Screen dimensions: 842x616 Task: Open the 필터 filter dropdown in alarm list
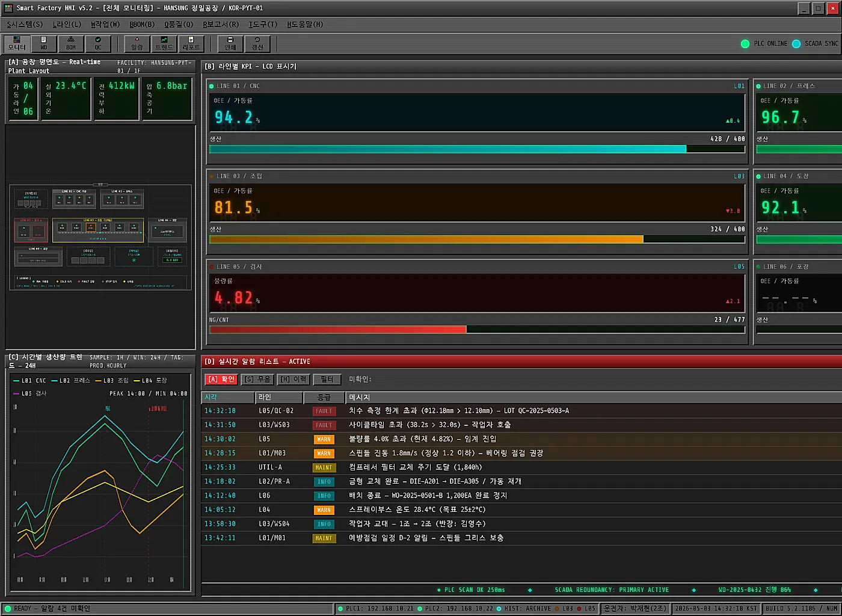(327, 379)
